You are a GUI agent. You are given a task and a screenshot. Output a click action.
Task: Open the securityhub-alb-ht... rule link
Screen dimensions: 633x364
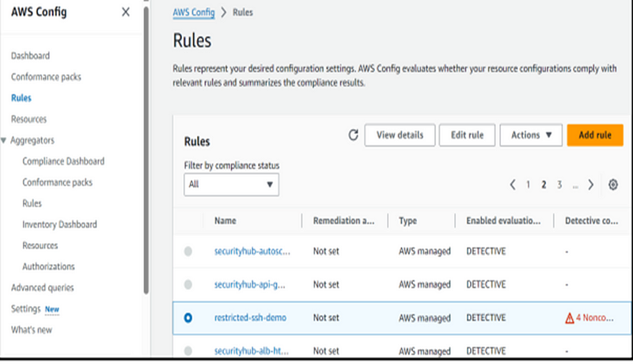[x=252, y=351]
